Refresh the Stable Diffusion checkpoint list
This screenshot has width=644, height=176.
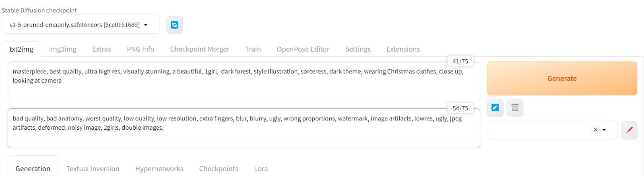point(174,25)
